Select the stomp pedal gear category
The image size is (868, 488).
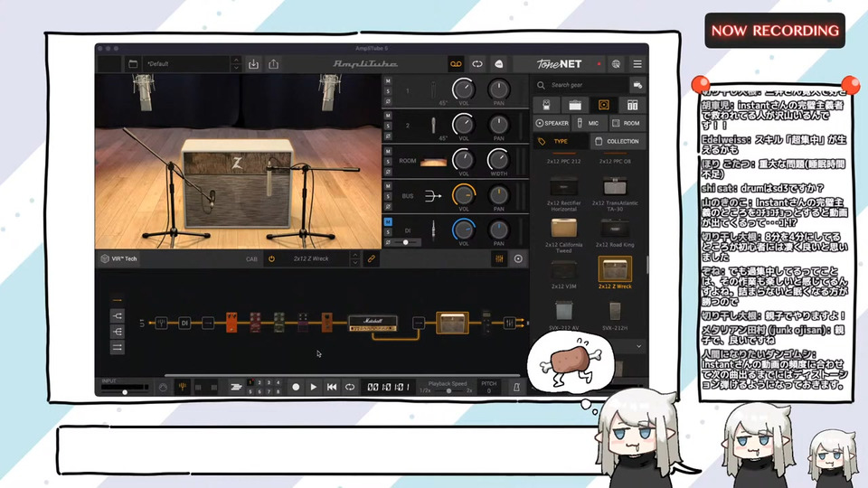(x=546, y=105)
